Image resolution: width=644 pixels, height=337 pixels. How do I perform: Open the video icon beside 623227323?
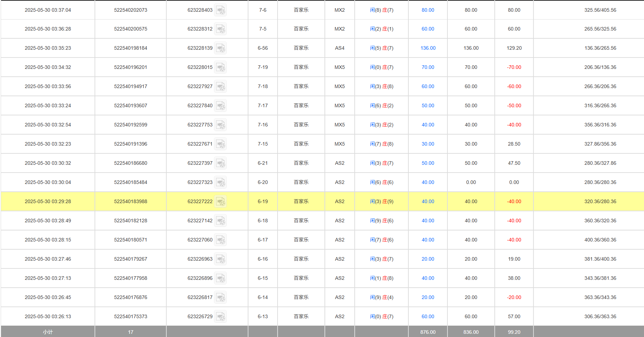click(220, 183)
